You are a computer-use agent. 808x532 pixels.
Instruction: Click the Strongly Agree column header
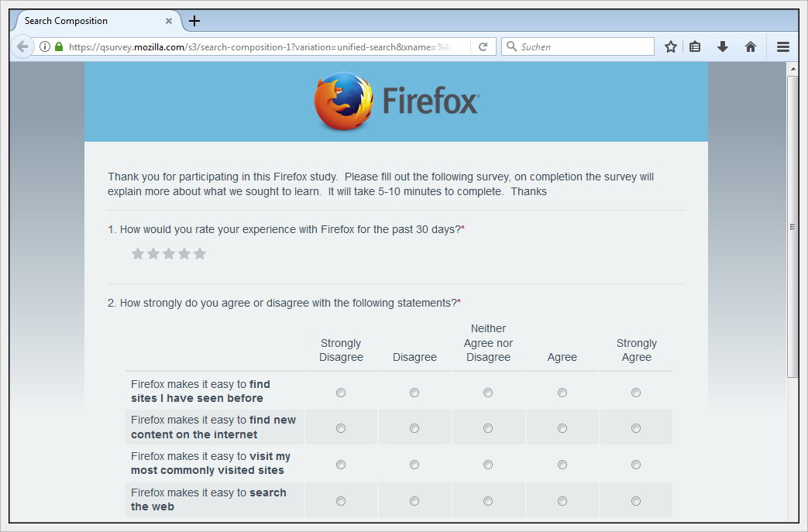click(636, 350)
